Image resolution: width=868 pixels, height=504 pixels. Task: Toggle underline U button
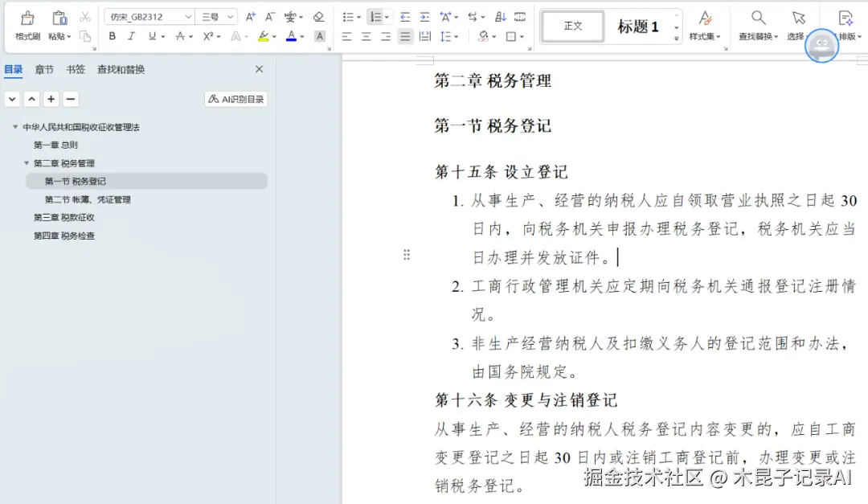152,36
